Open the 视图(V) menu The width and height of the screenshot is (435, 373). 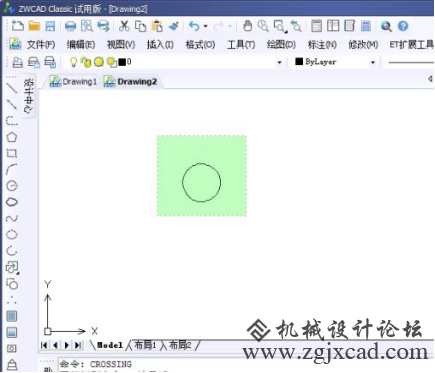tap(121, 44)
